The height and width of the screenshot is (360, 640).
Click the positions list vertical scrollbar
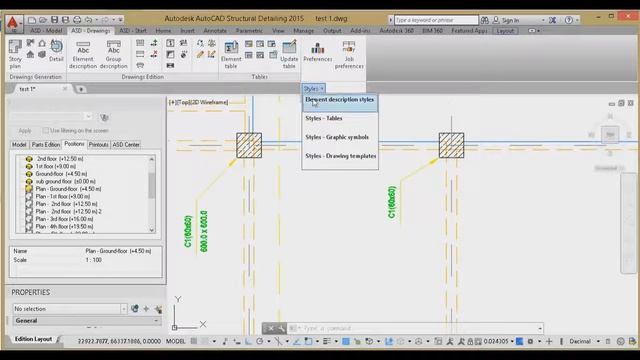151,194
